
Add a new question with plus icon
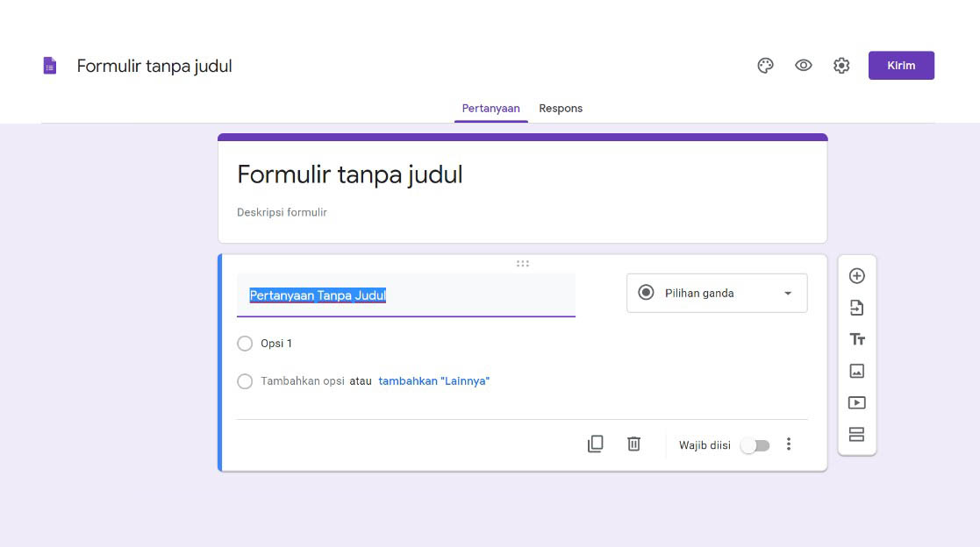click(x=857, y=276)
